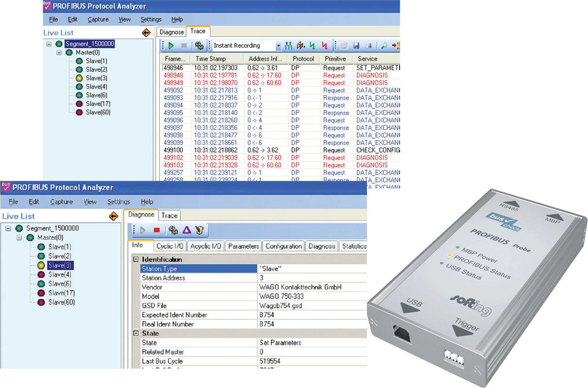Click the State value 'Set Parameters'
Viewport: 588px width, 388px height.
click(280, 342)
